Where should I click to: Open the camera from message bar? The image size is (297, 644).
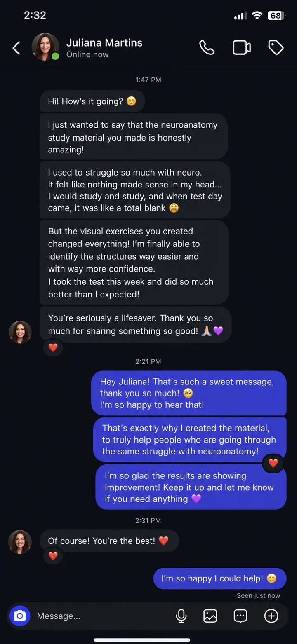click(x=19, y=616)
